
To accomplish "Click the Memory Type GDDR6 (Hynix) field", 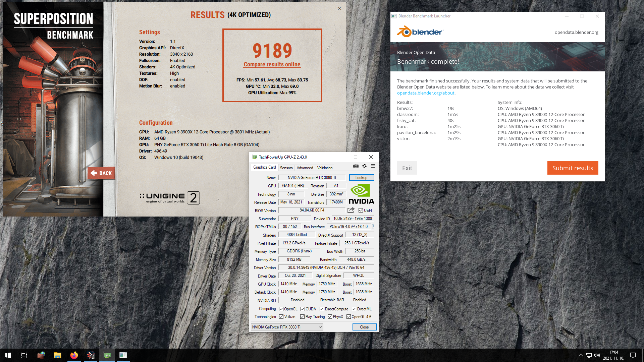I will click(x=299, y=251).
